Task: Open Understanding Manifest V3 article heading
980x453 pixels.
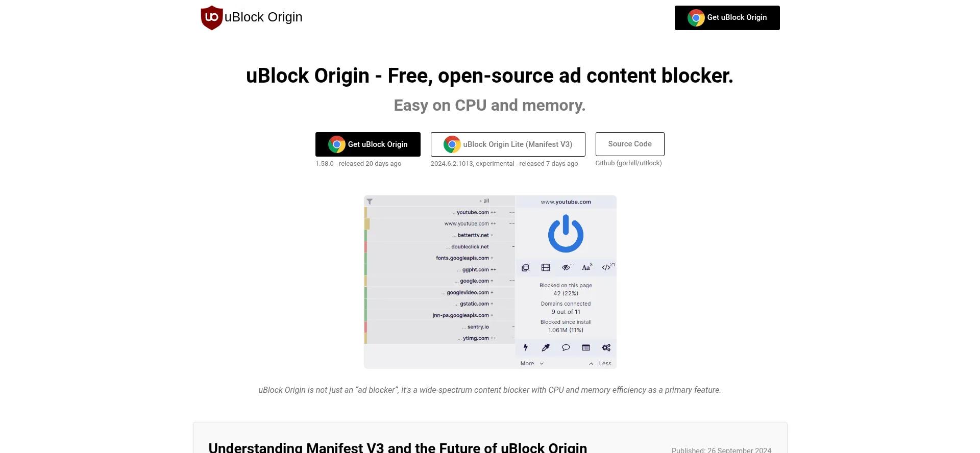Action: click(398, 447)
